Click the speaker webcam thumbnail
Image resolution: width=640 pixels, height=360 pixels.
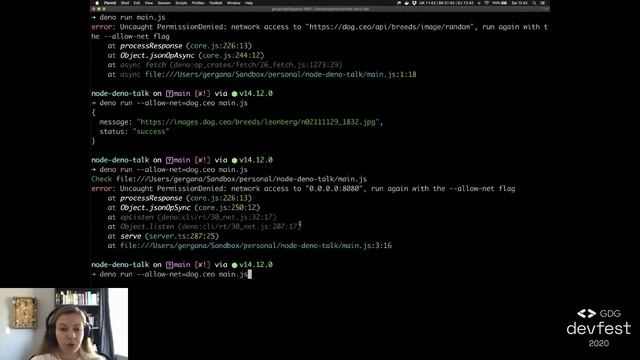(64, 324)
